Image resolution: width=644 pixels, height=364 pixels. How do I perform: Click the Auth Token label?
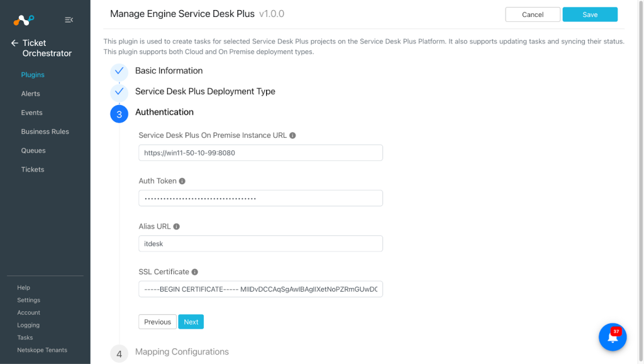(x=158, y=181)
